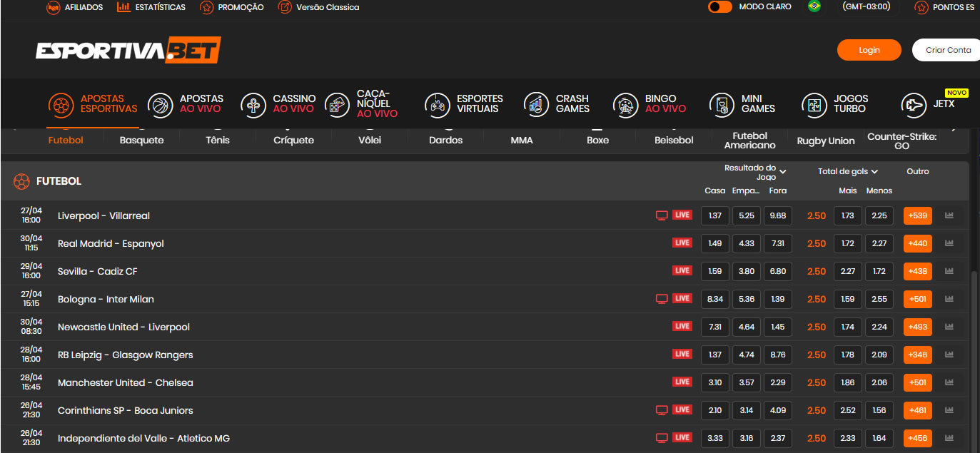Image resolution: width=980 pixels, height=453 pixels.
Task: Select the Dardos sport tab
Action: click(445, 140)
